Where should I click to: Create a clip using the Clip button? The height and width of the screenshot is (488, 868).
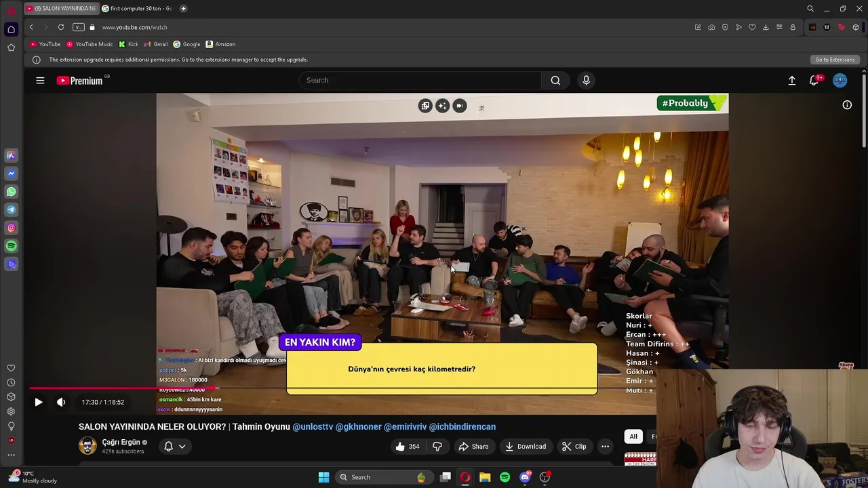574,447
